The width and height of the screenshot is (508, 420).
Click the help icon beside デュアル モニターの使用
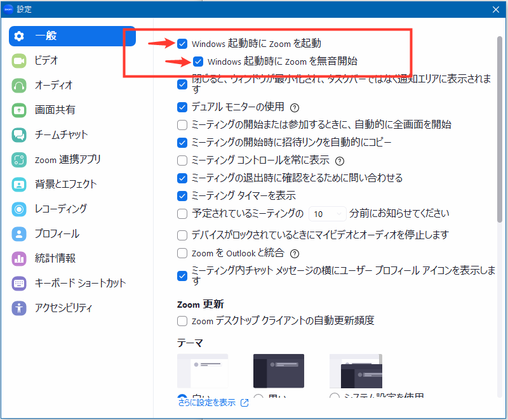point(295,107)
